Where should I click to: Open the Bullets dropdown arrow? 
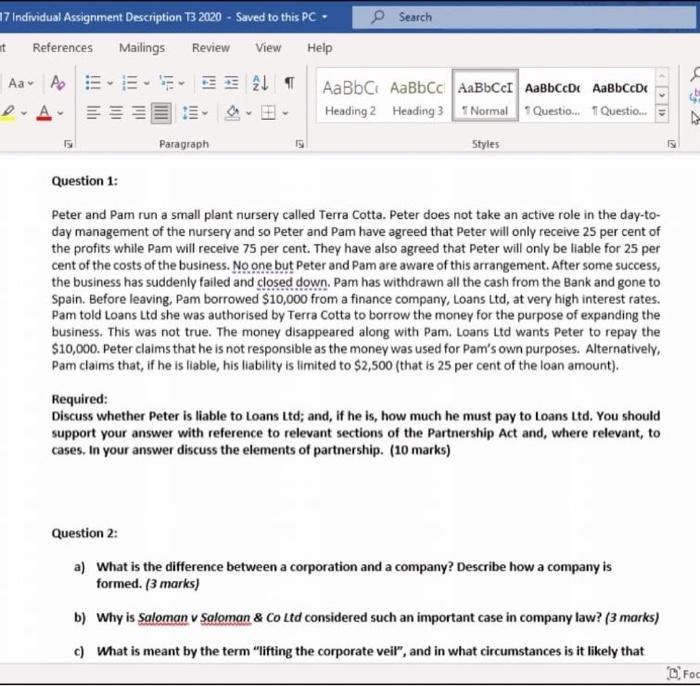(x=110, y=83)
